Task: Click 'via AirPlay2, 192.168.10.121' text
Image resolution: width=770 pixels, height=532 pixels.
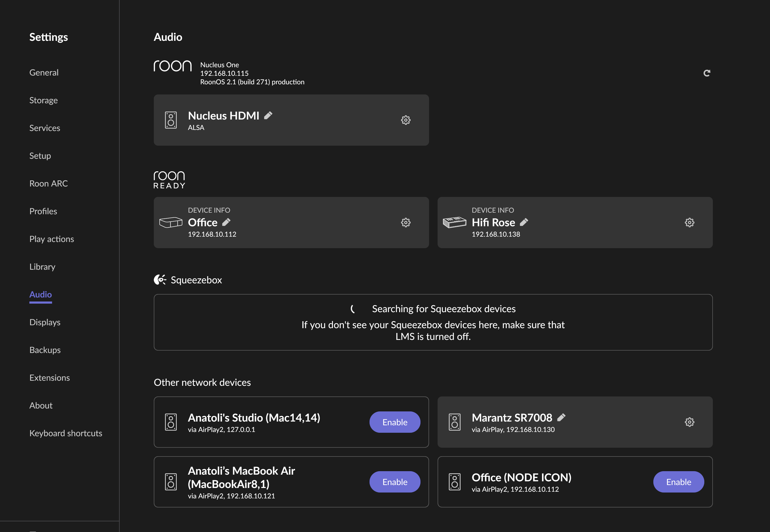Action: coord(231,496)
